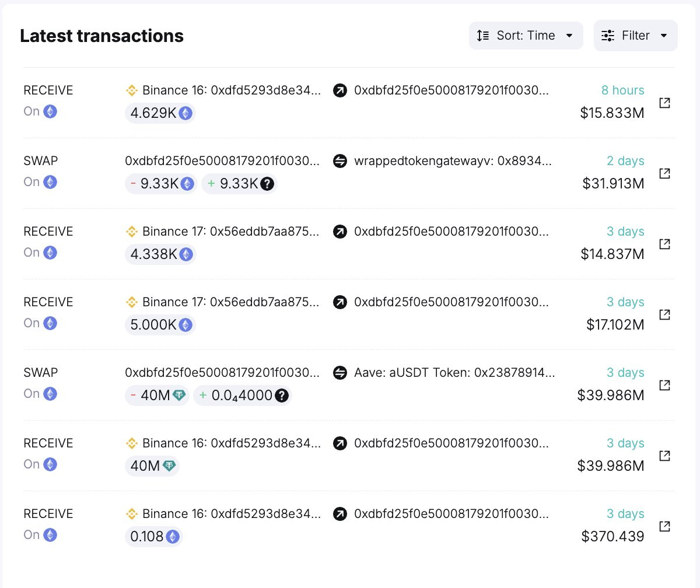The width and height of the screenshot is (700, 588).
Task: Click wrappedtokengatewayv contract address link
Action: [453, 161]
